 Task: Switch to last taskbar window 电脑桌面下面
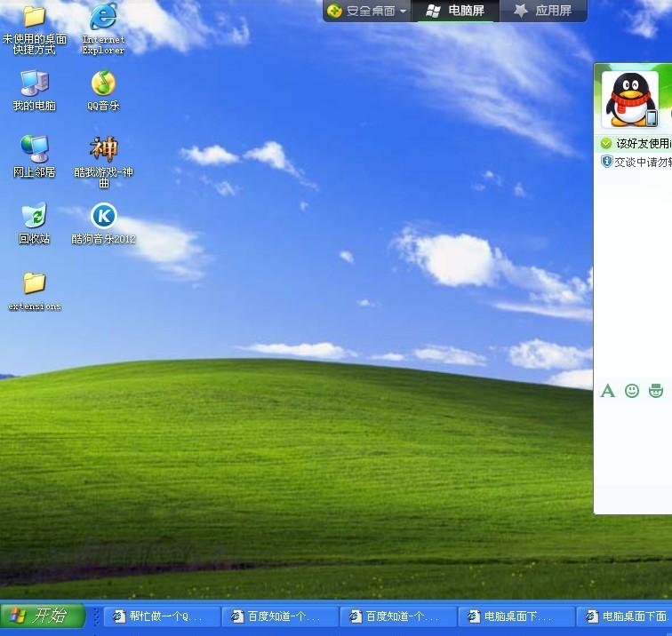[625, 616]
